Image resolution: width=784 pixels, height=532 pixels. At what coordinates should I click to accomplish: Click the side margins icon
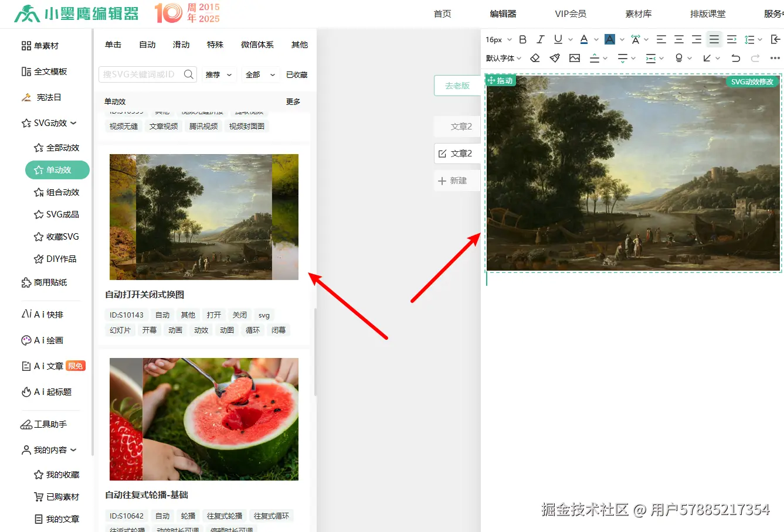tap(651, 58)
